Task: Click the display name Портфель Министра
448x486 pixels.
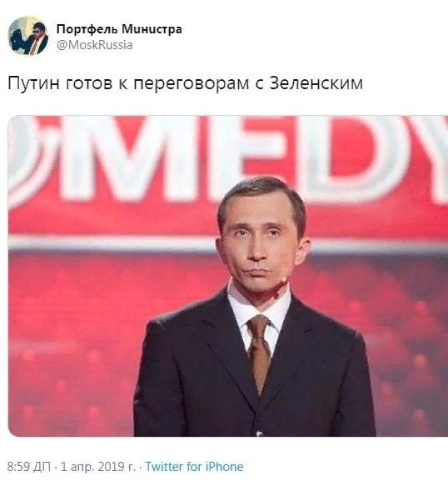Action: pos(119,29)
